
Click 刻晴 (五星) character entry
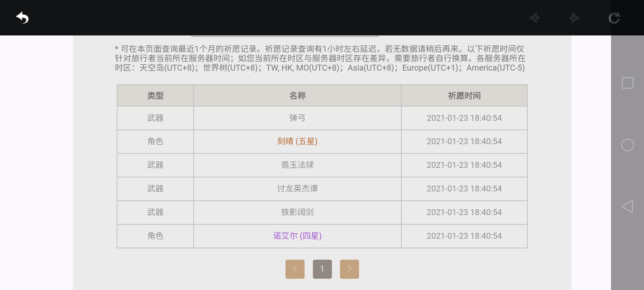coord(297,141)
